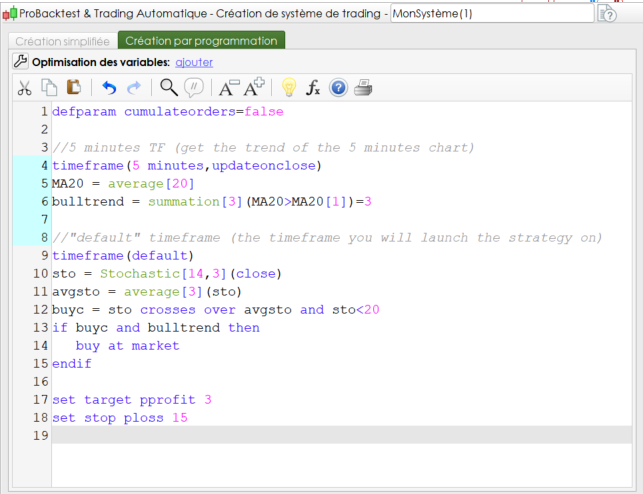
Task: Increase editor font size
Action: (254, 87)
